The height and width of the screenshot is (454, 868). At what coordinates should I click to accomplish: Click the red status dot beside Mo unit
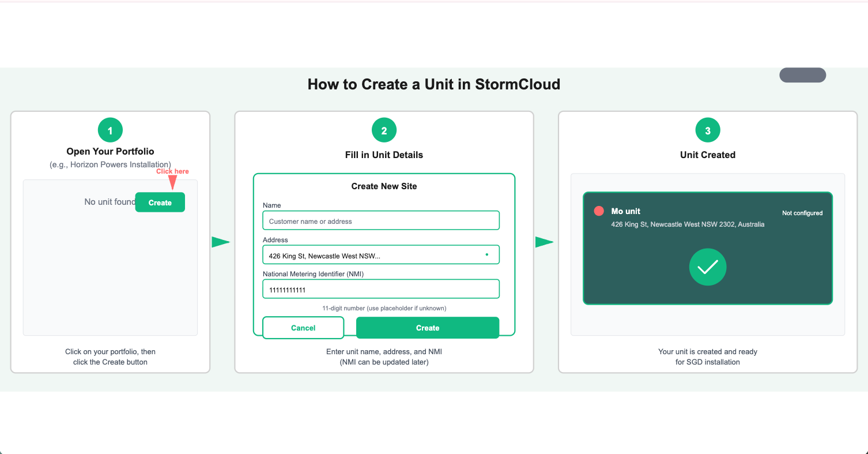[x=599, y=211]
